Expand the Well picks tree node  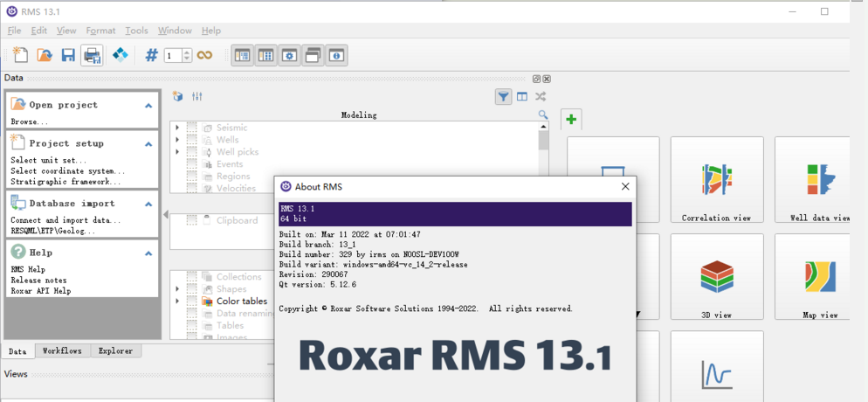tap(177, 152)
